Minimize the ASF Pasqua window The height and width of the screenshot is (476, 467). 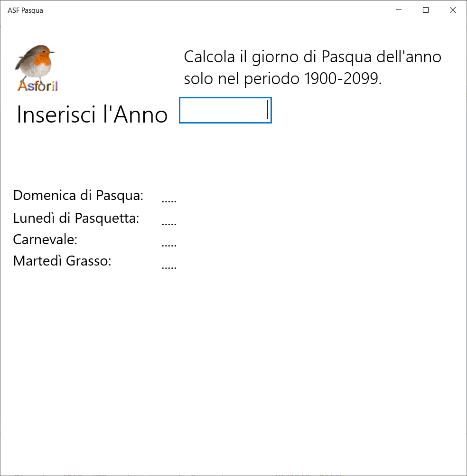(399, 10)
